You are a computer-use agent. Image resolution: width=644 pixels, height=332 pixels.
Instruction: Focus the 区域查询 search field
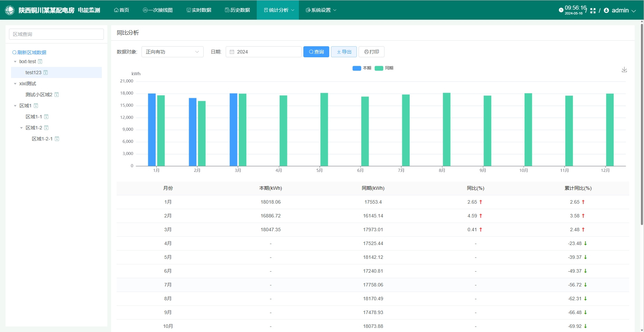coord(56,34)
